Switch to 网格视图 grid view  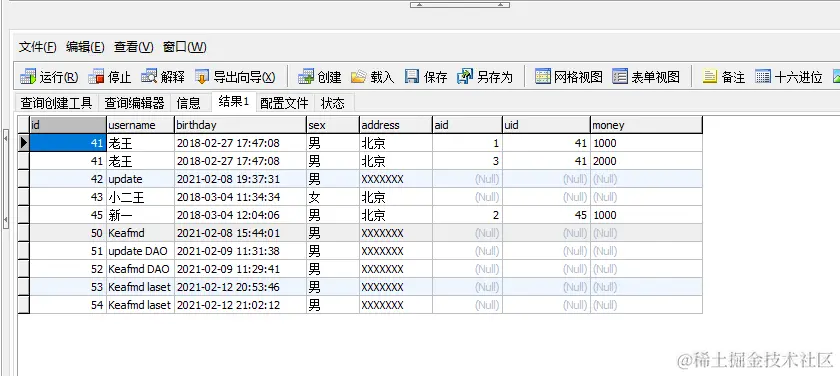pos(568,77)
